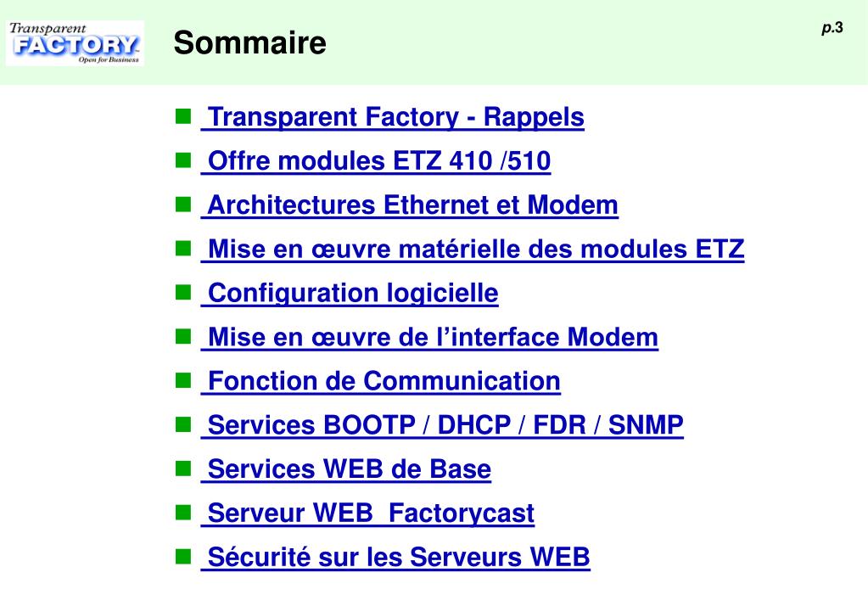Open Services BOOTP / DHCP / FDR / SNMP
Viewport: 868px width, 606px height.
pos(442,425)
